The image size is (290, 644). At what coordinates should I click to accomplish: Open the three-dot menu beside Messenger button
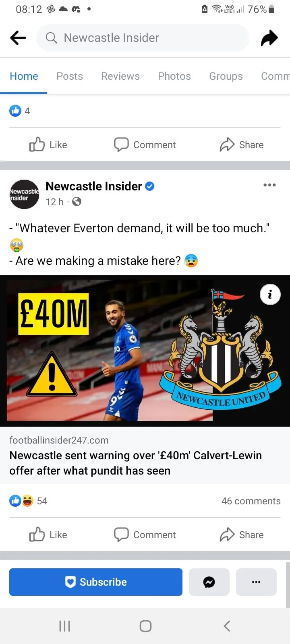coord(256,582)
